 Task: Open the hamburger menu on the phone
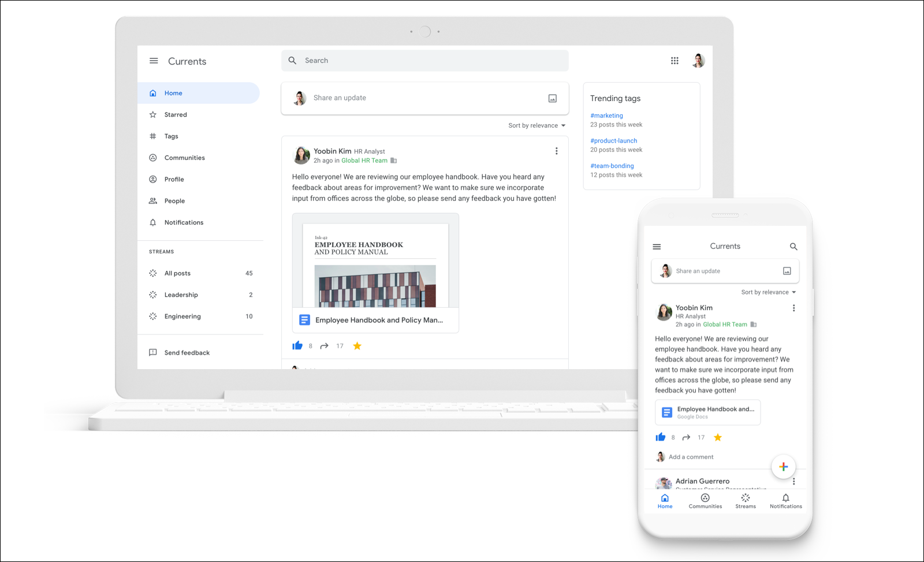click(x=657, y=247)
